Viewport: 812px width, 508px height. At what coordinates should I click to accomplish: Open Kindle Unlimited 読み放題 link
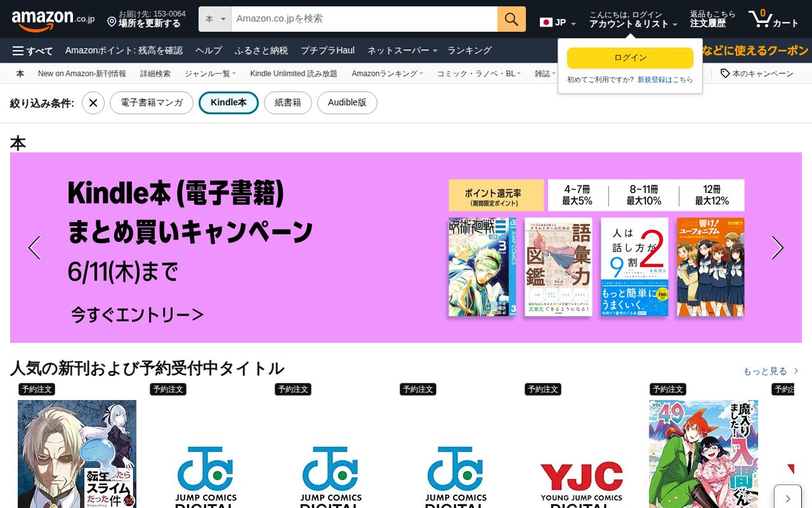pyautogui.click(x=294, y=74)
